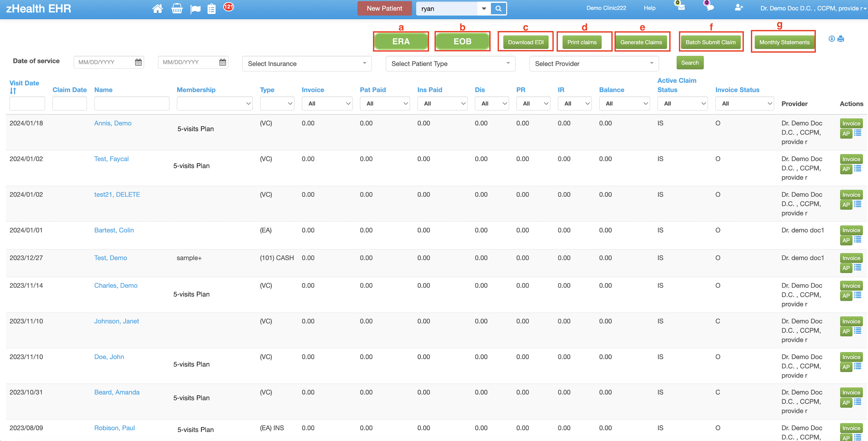Open the Membership filter dropdown

point(214,104)
